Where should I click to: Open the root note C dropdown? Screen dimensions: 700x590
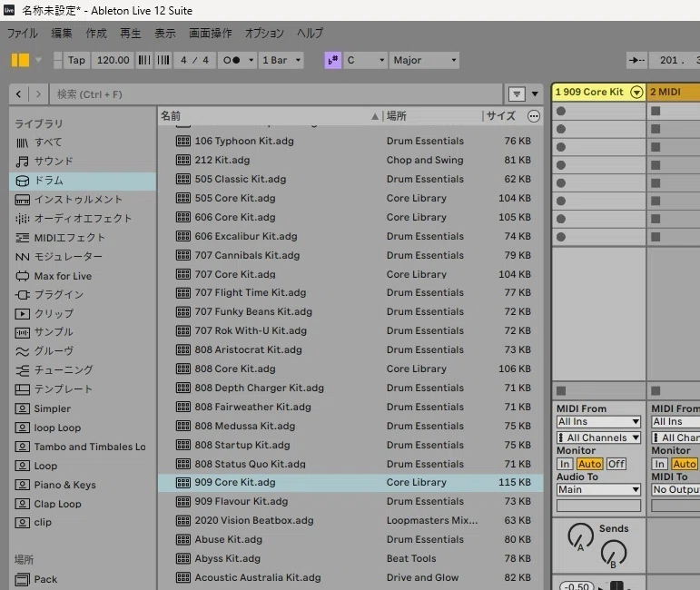coord(365,60)
